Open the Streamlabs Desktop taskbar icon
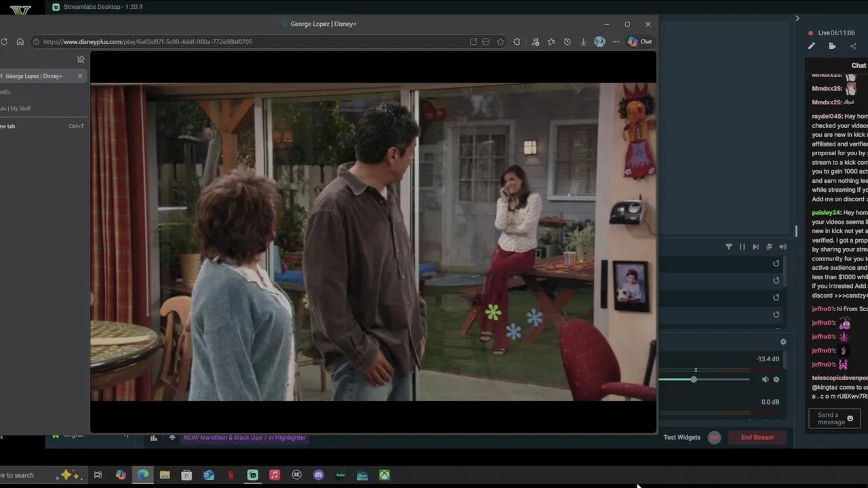This screenshot has height=488, width=868. pyautogui.click(x=253, y=475)
